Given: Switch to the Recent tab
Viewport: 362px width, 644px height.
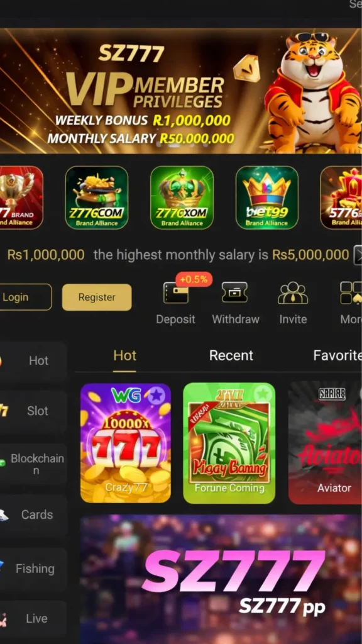Looking at the screenshot, I should 231,355.
